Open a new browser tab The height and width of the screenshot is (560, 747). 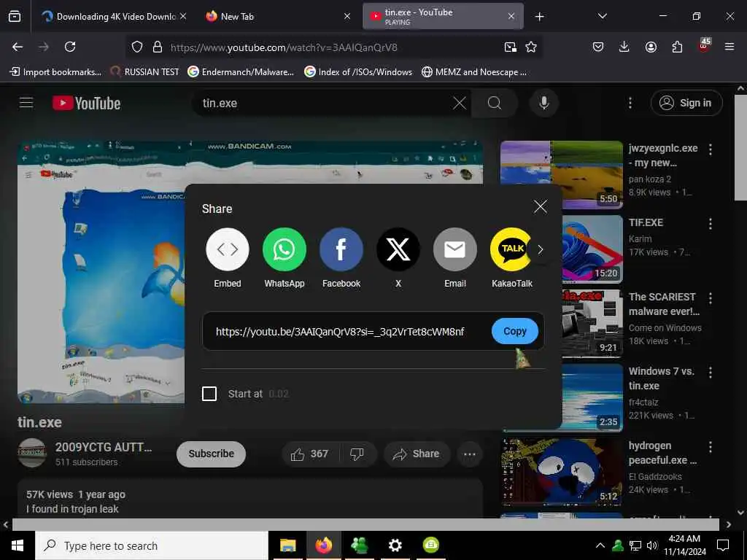(539, 17)
